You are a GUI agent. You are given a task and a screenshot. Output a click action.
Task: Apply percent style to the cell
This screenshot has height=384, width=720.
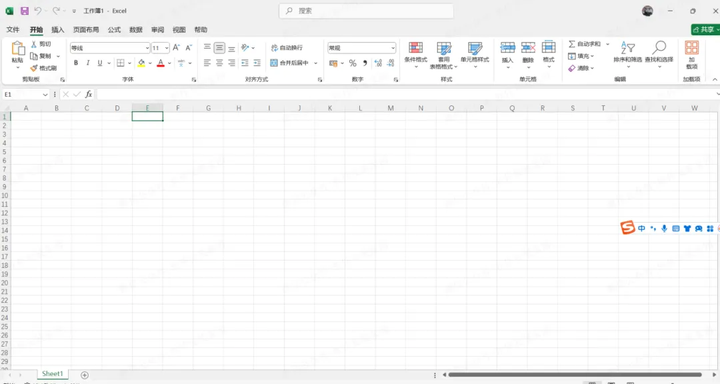pos(353,63)
